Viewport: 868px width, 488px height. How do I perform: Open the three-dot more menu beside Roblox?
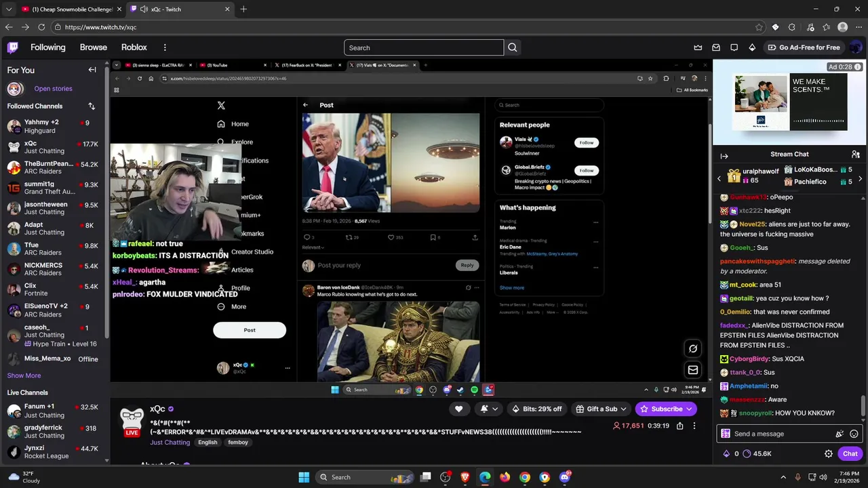coord(165,47)
